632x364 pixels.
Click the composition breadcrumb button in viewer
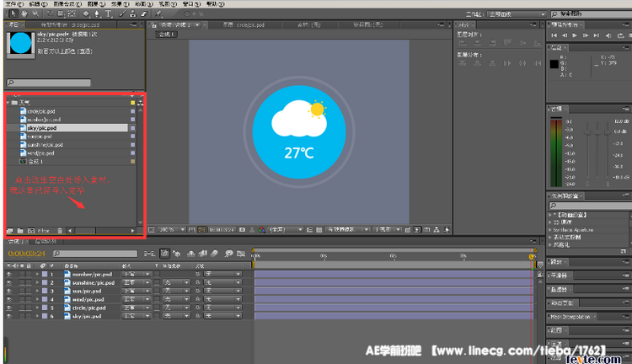pyautogui.click(x=167, y=35)
